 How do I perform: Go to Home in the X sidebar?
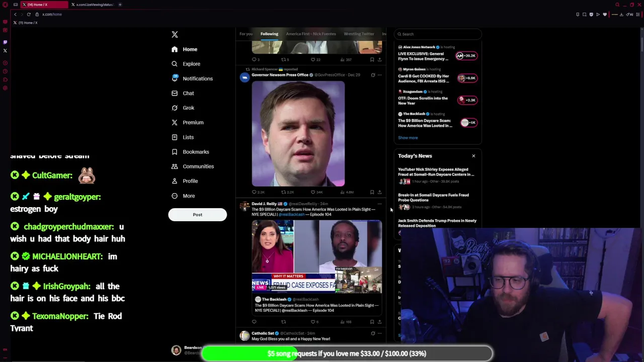pyautogui.click(x=184, y=49)
